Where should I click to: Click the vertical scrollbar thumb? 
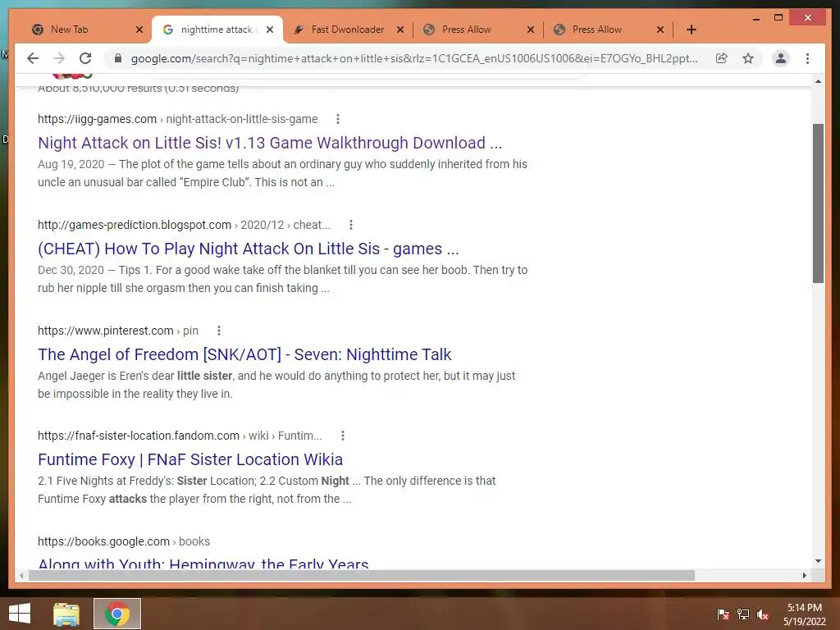pyautogui.click(x=818, y=203)
